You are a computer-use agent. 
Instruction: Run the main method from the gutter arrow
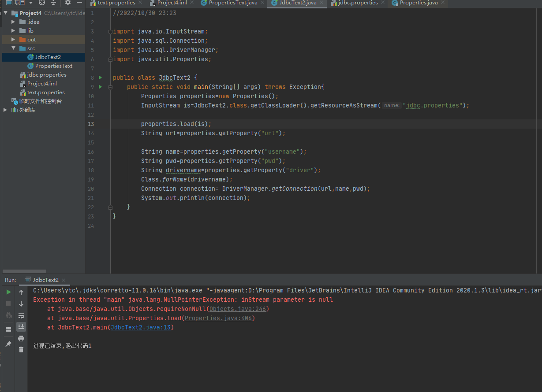(100, 87)
